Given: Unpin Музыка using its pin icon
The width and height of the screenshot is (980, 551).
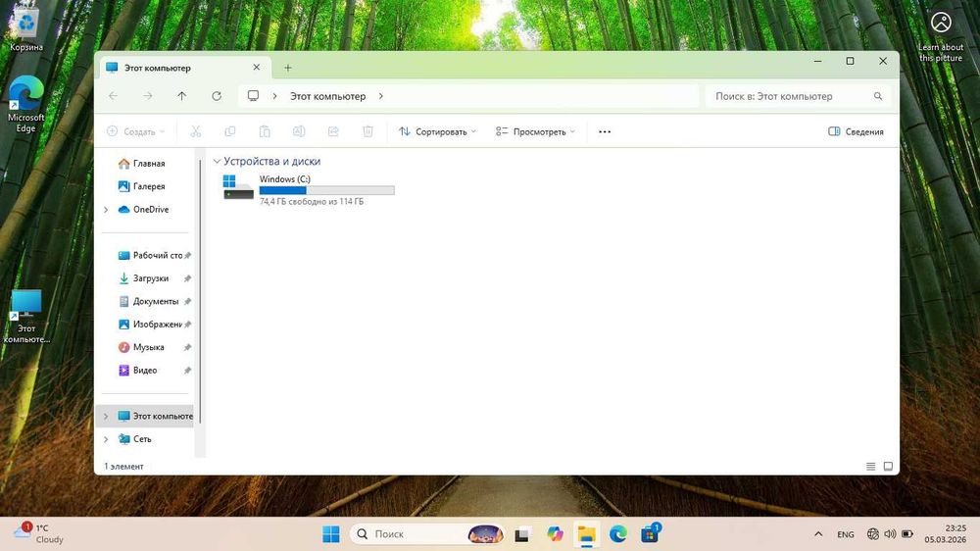Looking at the screenshot, I should tap(187, 347).
